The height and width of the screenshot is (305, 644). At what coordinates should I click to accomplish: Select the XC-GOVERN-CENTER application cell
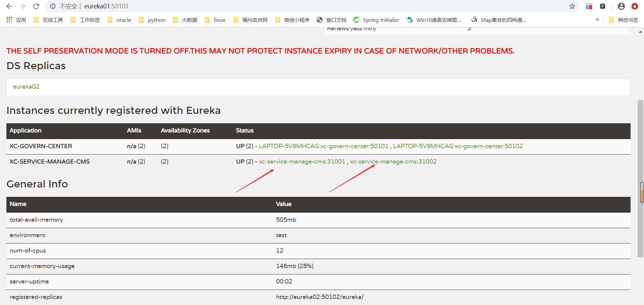coord(41,146)
